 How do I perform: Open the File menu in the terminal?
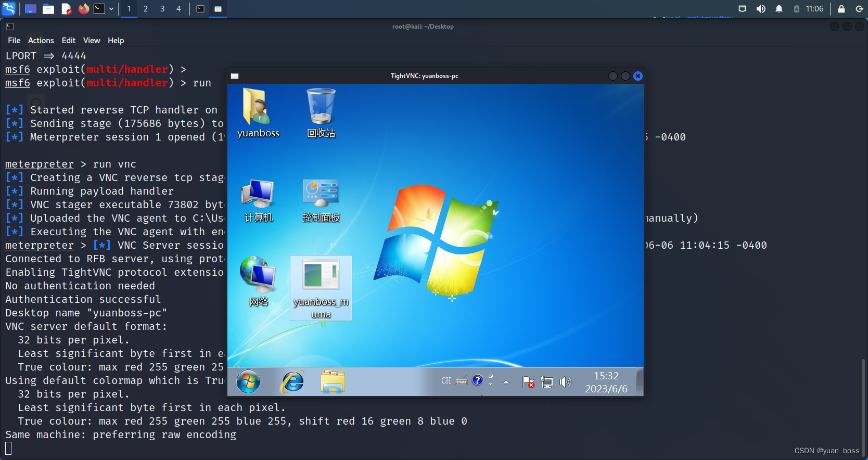(x=14, y=41)
